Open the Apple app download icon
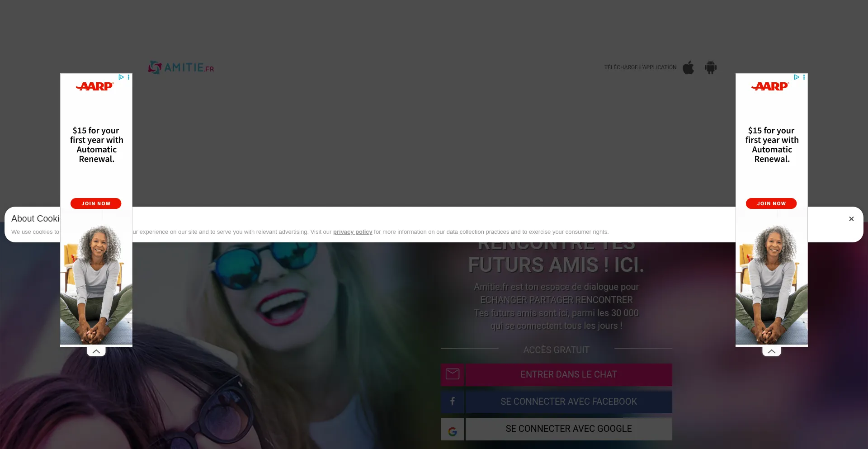This screenshot has width=868, height=449. pos(688,67)
